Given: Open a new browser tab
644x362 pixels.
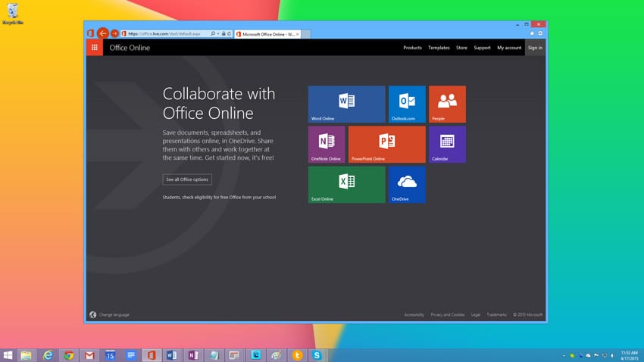Looking at the screenshot, I should tap(306, 34).
